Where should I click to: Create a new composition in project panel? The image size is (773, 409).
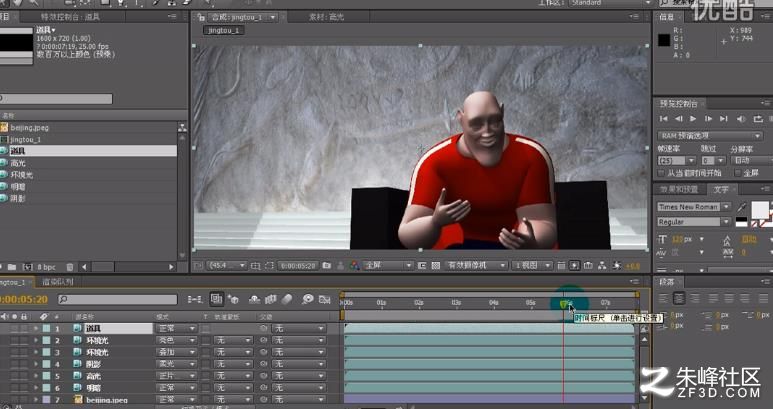(x=28, y=267)
